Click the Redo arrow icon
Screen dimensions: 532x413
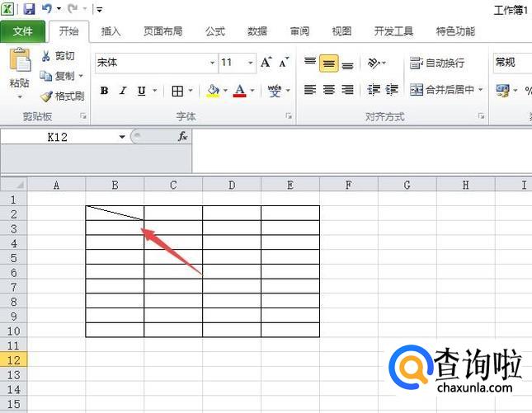72,8
